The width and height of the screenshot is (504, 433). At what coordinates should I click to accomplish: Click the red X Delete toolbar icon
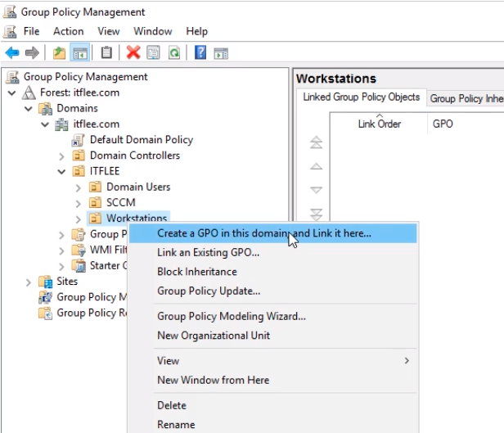133,52
